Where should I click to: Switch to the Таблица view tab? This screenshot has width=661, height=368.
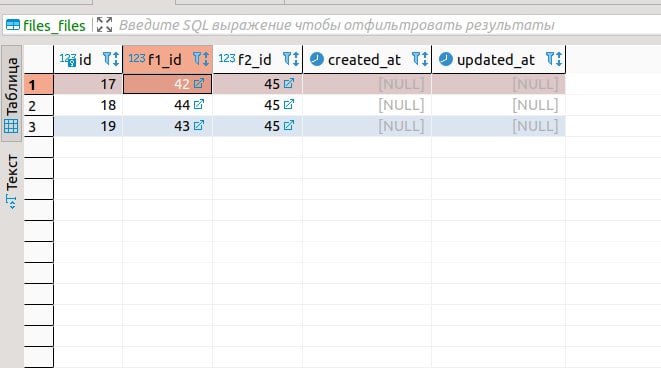click(11, 94)
